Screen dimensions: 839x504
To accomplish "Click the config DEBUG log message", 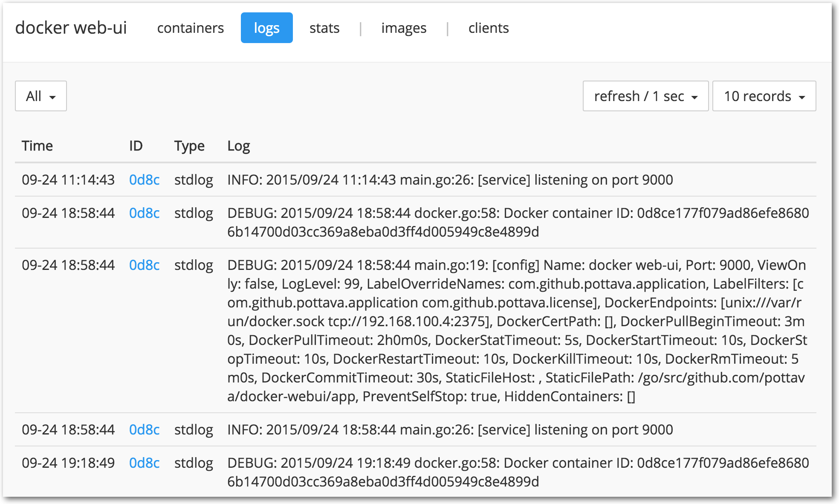I will click(517, 330).
